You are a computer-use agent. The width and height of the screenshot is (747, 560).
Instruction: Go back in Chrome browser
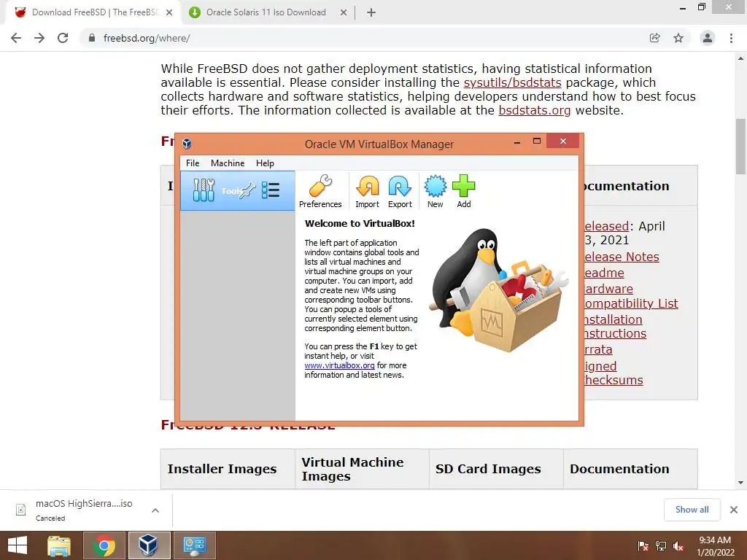click(x=16, y=38)
